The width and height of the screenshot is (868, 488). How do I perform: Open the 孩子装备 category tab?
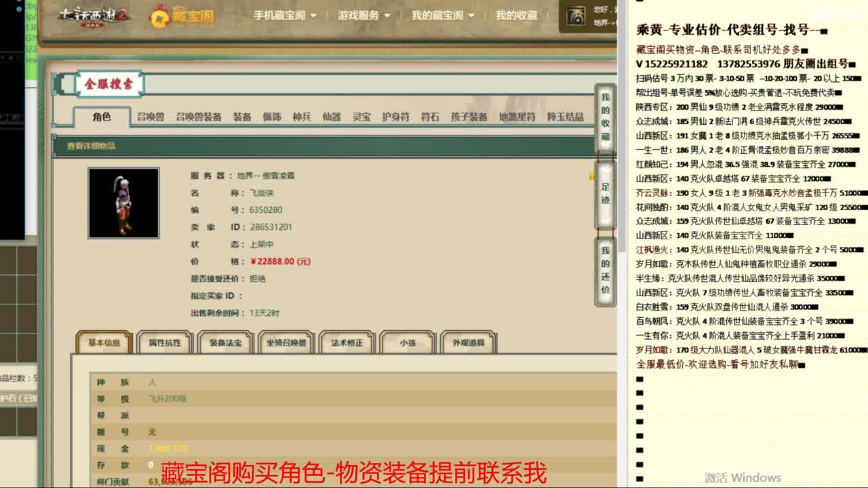(x=469, y=117)
